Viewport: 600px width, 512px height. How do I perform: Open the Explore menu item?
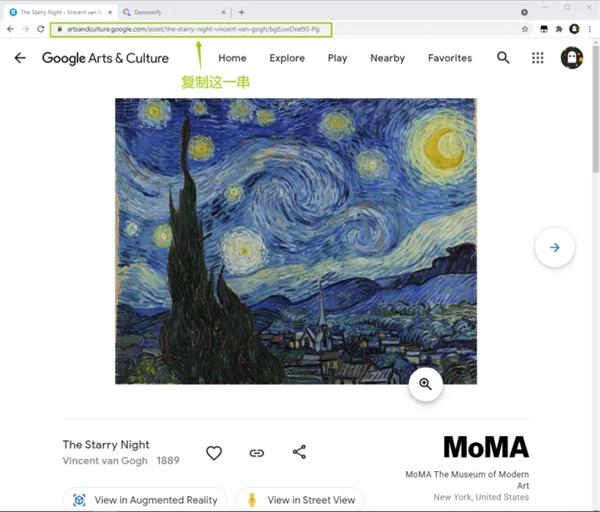click(287, 58)
